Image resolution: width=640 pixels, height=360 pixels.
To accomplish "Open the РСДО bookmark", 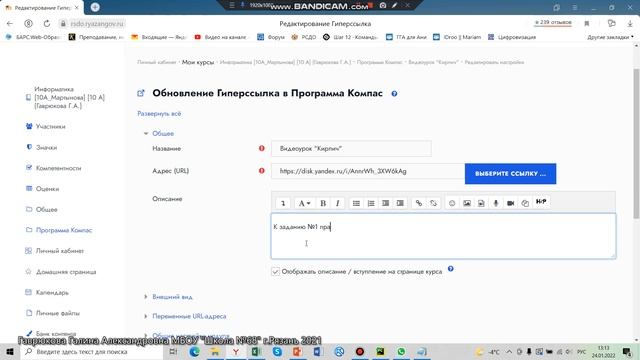I will (304, 37).
